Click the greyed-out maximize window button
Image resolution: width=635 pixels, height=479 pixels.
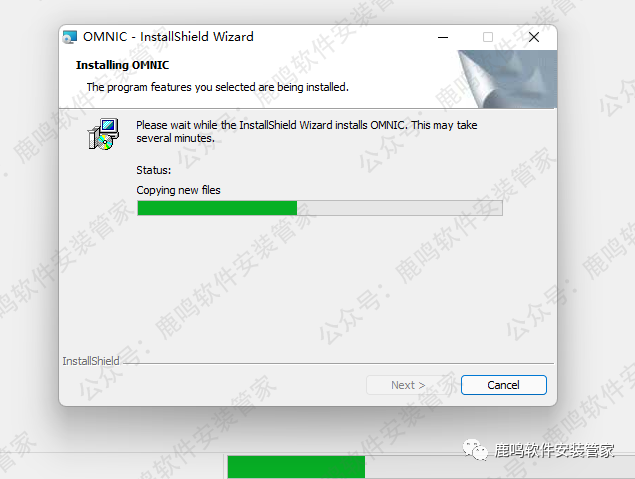pos(488,37)
